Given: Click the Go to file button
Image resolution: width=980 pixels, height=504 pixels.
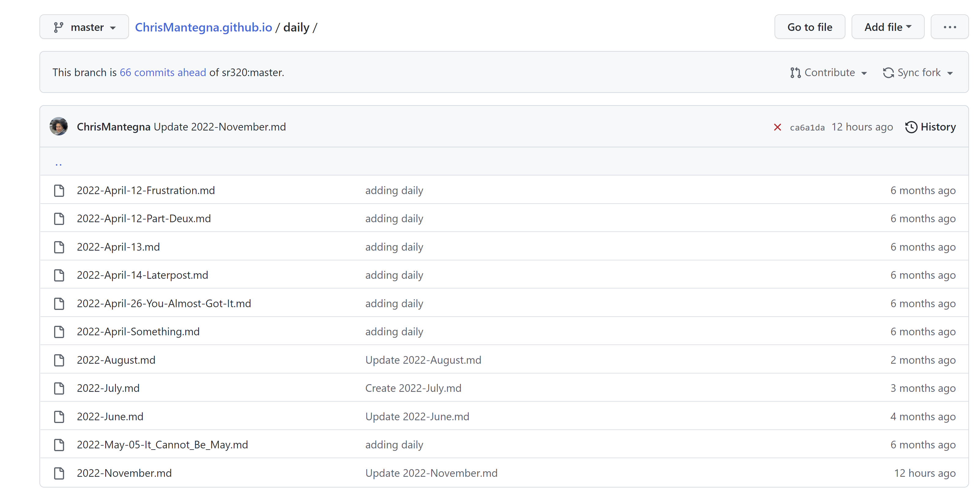Looking at the screenshot, I should pos(810,27).
